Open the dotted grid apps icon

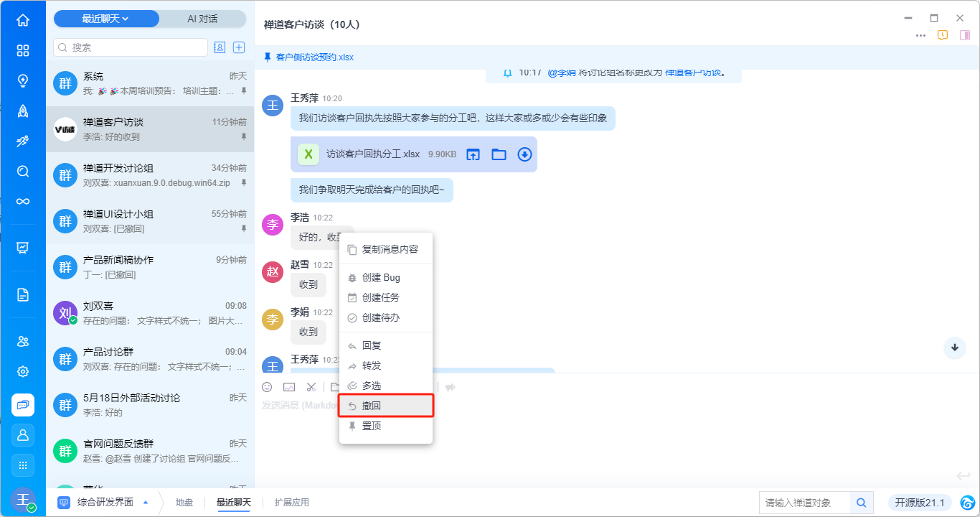pos(23,465)
